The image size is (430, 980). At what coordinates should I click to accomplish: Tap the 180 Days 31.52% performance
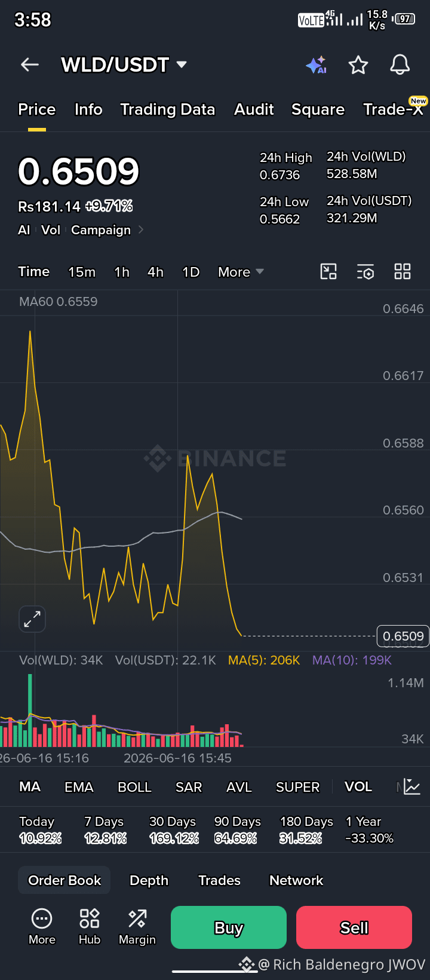click(306, 830)
